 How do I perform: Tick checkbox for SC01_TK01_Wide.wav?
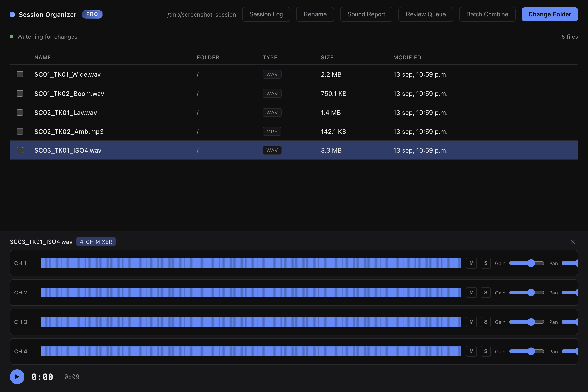pos(20,74)
